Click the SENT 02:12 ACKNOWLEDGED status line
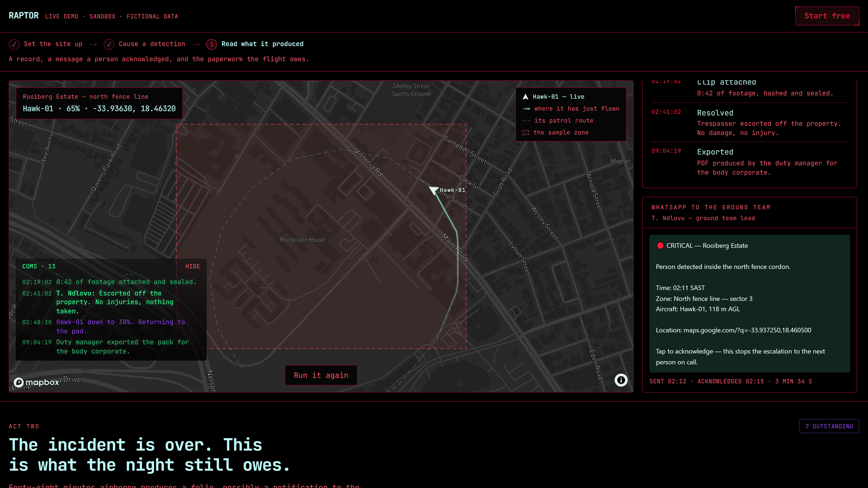 730,381
